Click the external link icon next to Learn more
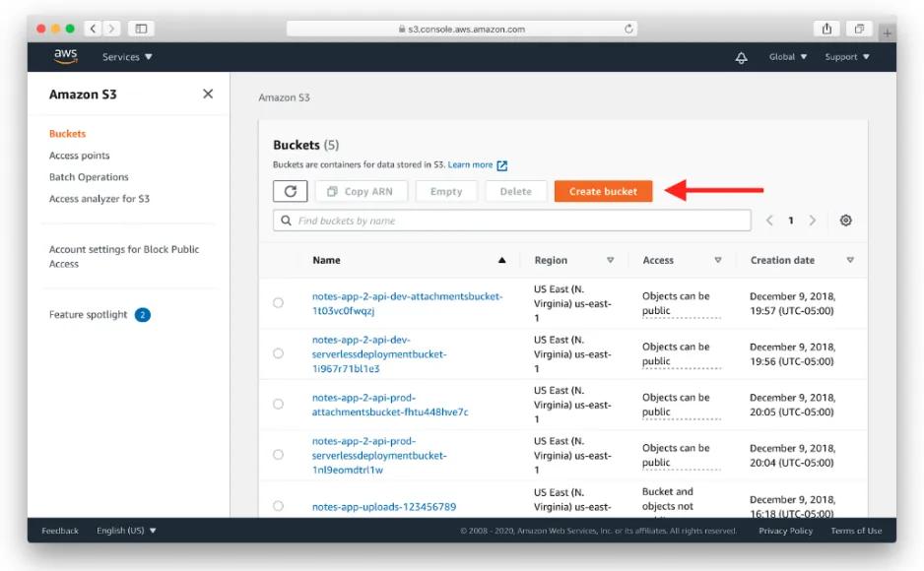The height and width of the screenshot is (571, 924). click(502, 165)
